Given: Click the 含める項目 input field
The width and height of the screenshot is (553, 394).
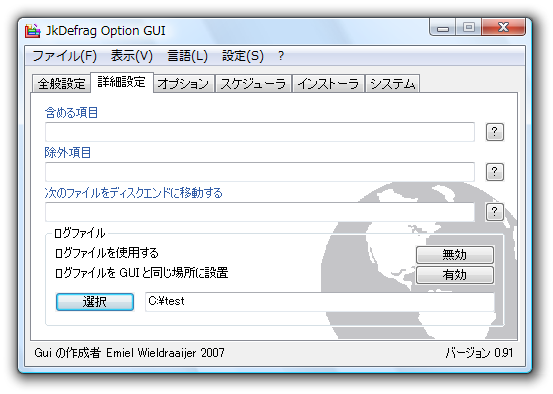Looking at the screenshot, I should coord(260,132).
